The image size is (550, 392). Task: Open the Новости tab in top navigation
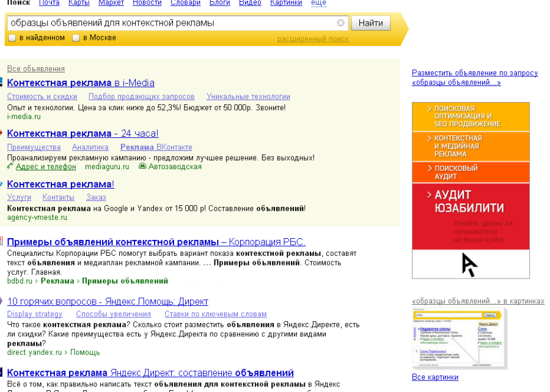147,3
